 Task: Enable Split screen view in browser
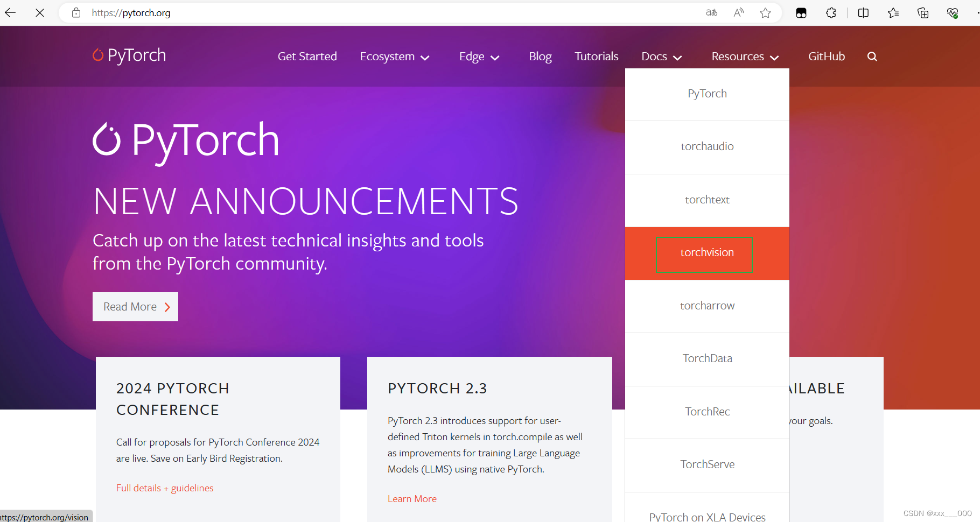[x=863, y=12]
